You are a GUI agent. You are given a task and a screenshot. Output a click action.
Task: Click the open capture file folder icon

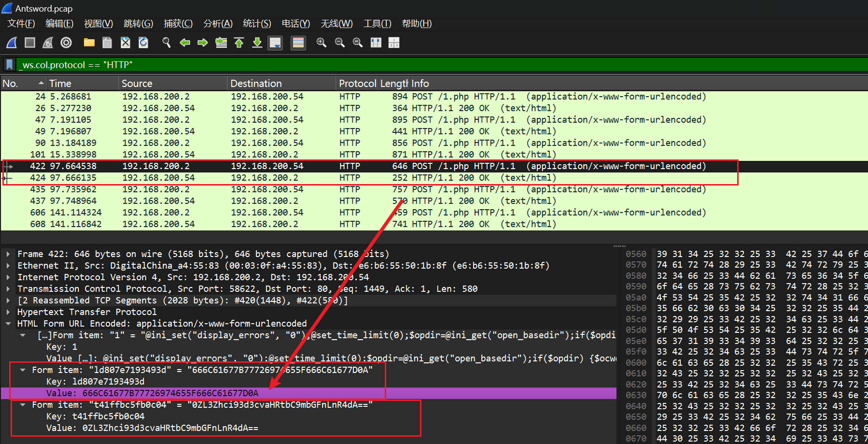(x=89, y=43)
